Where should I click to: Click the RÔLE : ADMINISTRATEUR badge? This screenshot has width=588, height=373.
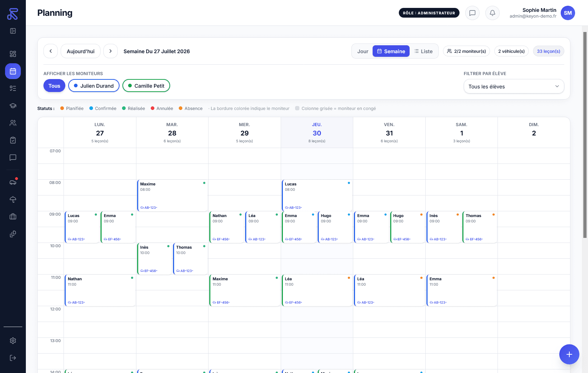(x=429, y=13)
